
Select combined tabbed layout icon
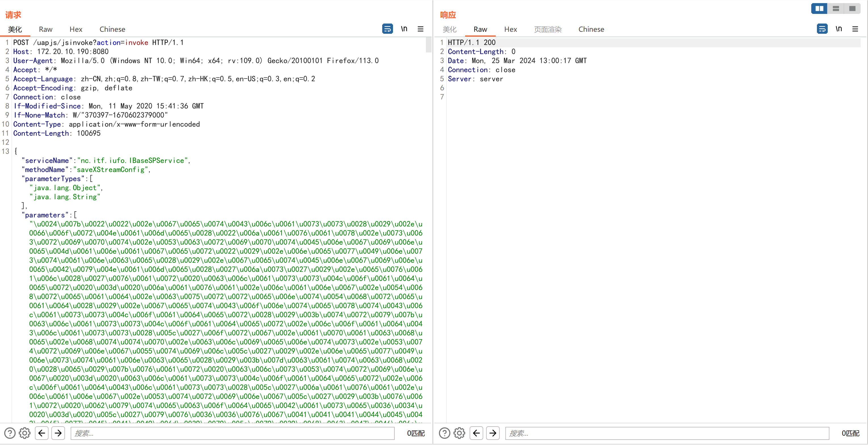(852, 9)
